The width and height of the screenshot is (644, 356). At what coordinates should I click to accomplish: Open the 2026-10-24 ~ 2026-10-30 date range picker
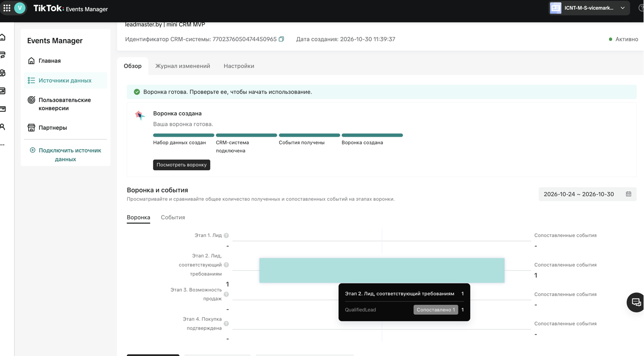click(587, 194)
